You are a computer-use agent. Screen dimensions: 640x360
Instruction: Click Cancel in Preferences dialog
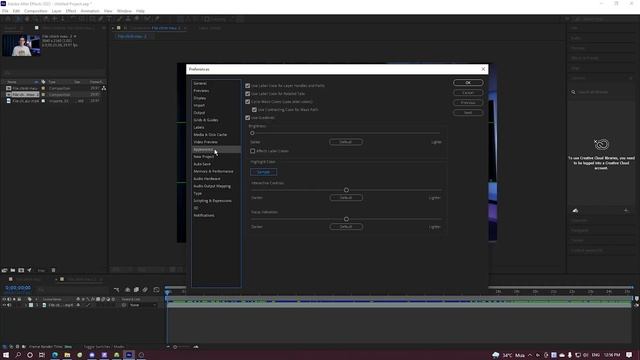coord(468,93)
